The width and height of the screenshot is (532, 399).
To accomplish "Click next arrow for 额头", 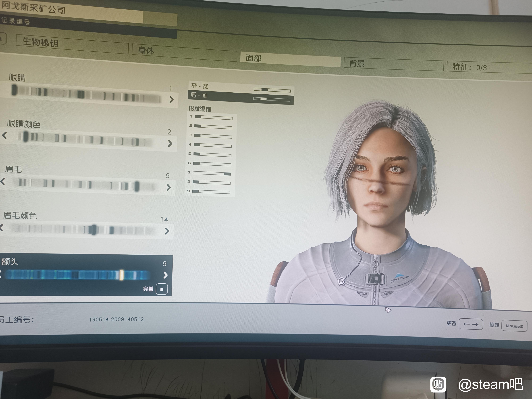I will (x=165, y=275).
